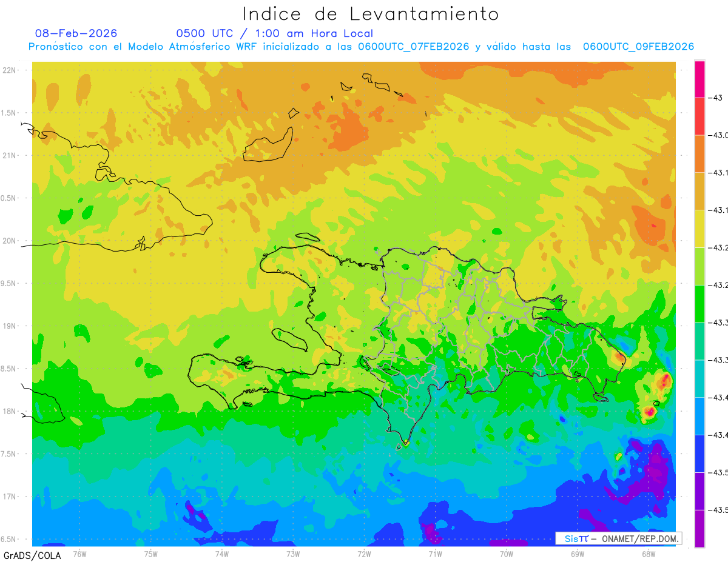The image size is (728, 562).
Task: Click 'Pronóstico con el Modelo Atmósferico WRF' text
Action: (143, 47)
